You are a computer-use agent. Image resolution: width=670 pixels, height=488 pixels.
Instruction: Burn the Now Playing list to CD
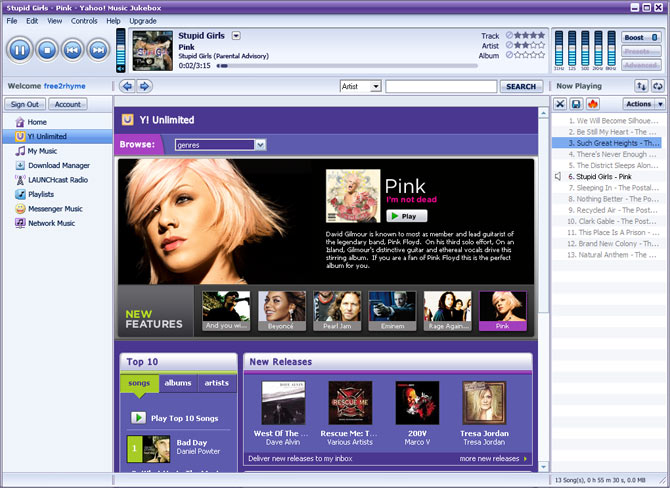(592, 104)
